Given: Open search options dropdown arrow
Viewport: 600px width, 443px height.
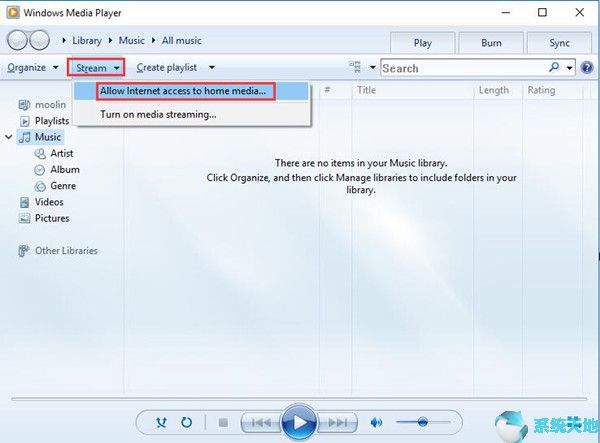Looking at the screenshot, I should click(569, 68).
